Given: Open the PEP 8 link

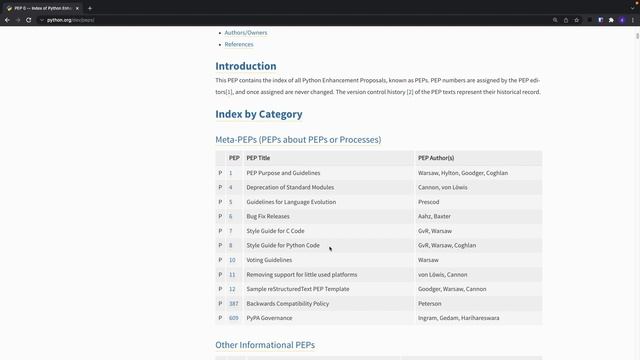Looking at the screenshot, I should click(231, 245).
